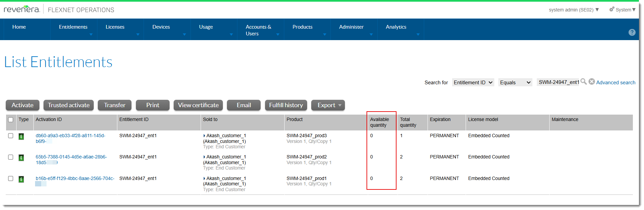Follow the Advanced search link
The width and height of the screenshot is (644, 210).
(x=615, y=83)
